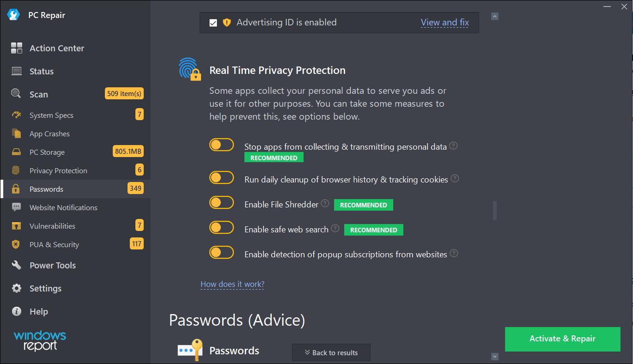Toggle Enable File Shredder switch
Image resolution: width=633 pixels, height=364 pixels.
222,202
